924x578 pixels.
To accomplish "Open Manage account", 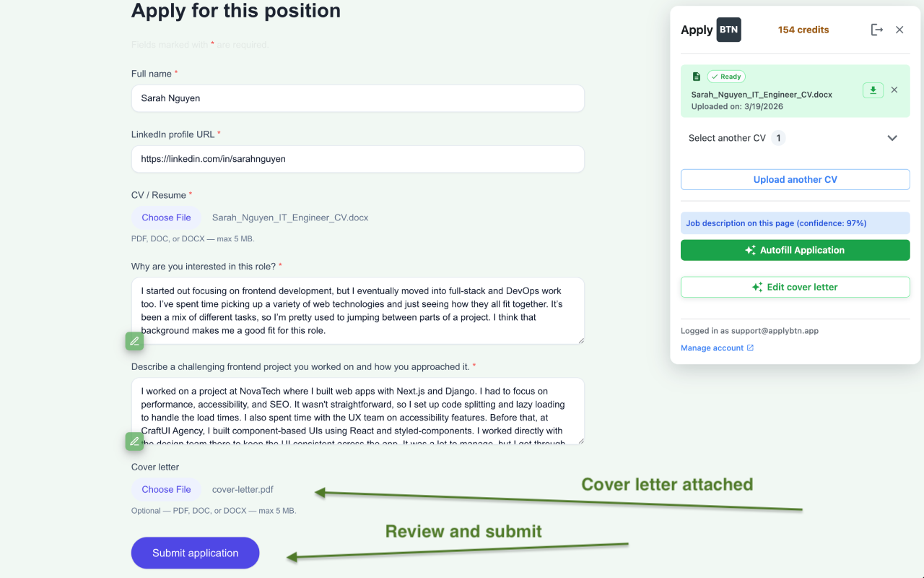I will coord(712,348).
